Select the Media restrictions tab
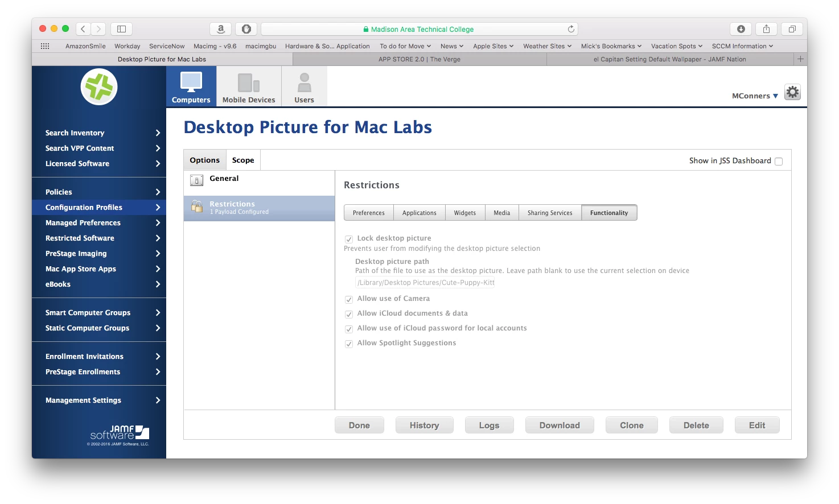This screenshot has width=839, height=504. click(x=502, y=213)
